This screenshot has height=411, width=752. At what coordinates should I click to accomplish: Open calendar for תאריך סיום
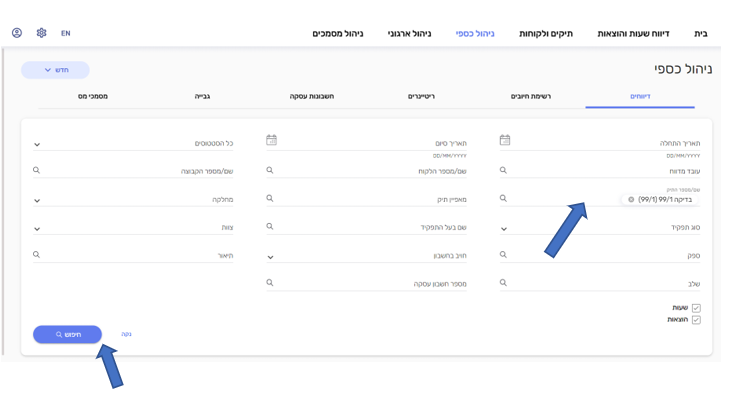tap(271, 141)
